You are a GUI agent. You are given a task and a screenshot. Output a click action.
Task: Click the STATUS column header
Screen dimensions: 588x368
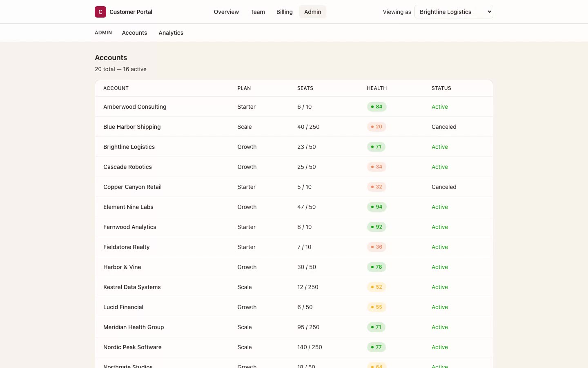(x=441, y=88)
